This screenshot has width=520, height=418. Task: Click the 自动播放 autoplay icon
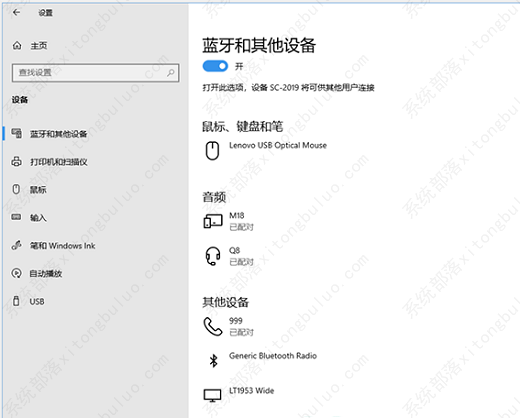17,273
